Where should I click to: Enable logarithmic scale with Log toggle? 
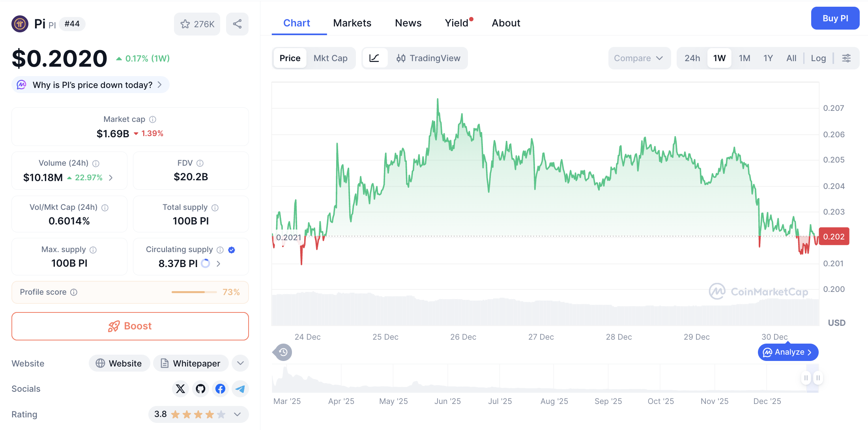818,58
